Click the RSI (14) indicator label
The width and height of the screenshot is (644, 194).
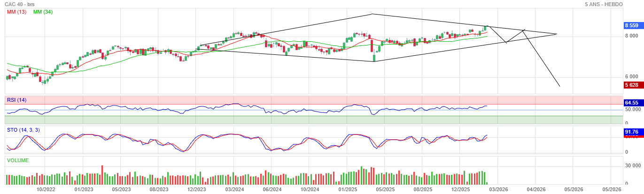click(16, 99)
